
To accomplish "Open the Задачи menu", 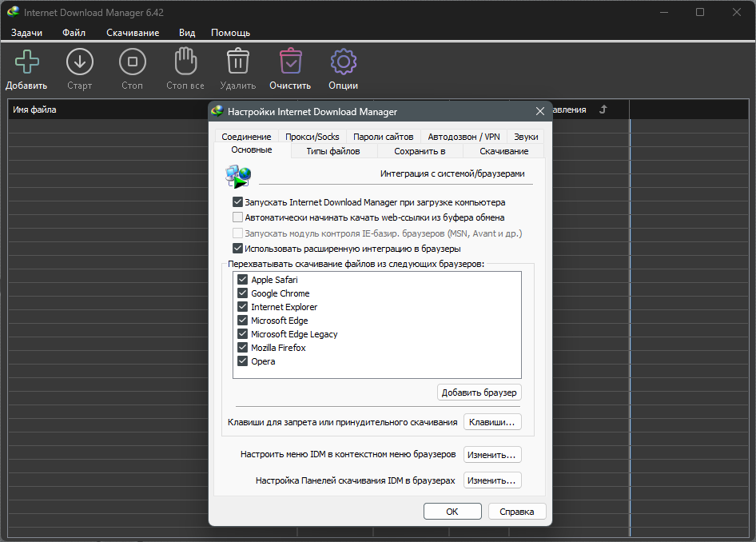I will (x=26, y=33).
